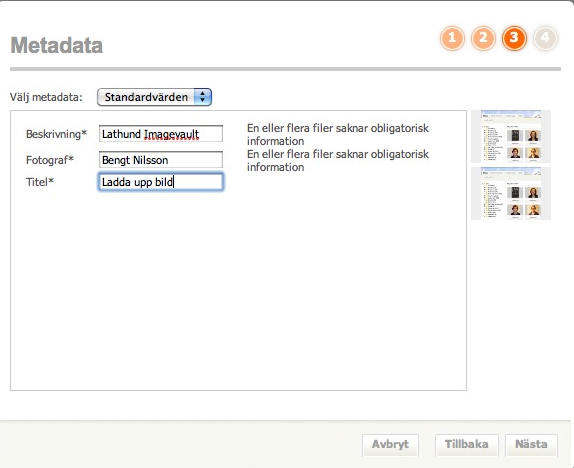Click the Titel* field label
This screenshot has width=574, height=468.
pos(40,182)
